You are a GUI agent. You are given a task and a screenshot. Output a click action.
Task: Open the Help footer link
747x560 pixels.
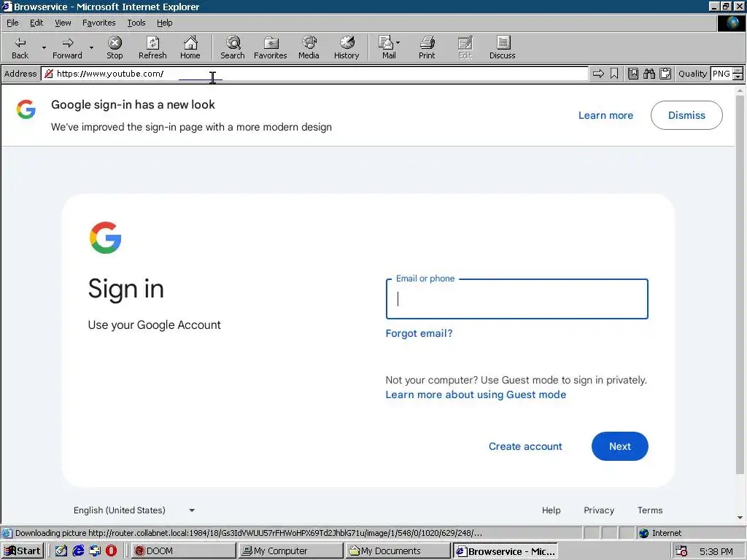(551, 510)
